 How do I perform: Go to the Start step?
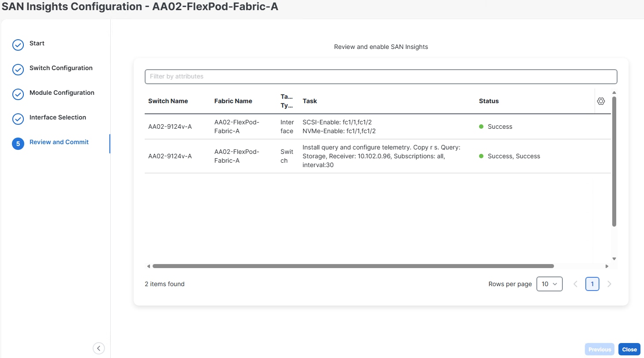coord(37,43)
